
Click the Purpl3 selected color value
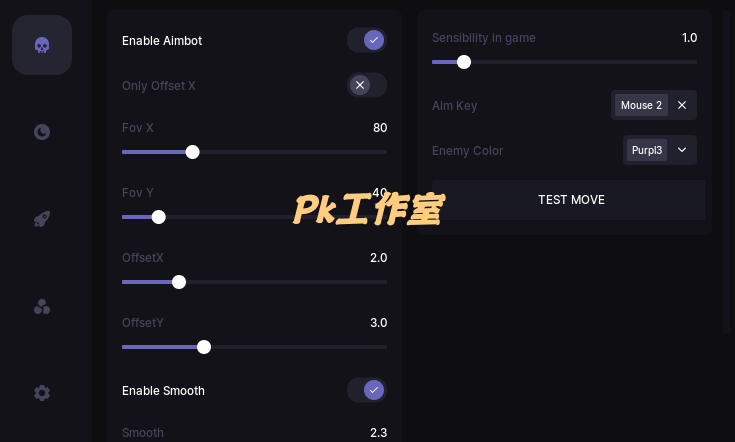point(647,150)
